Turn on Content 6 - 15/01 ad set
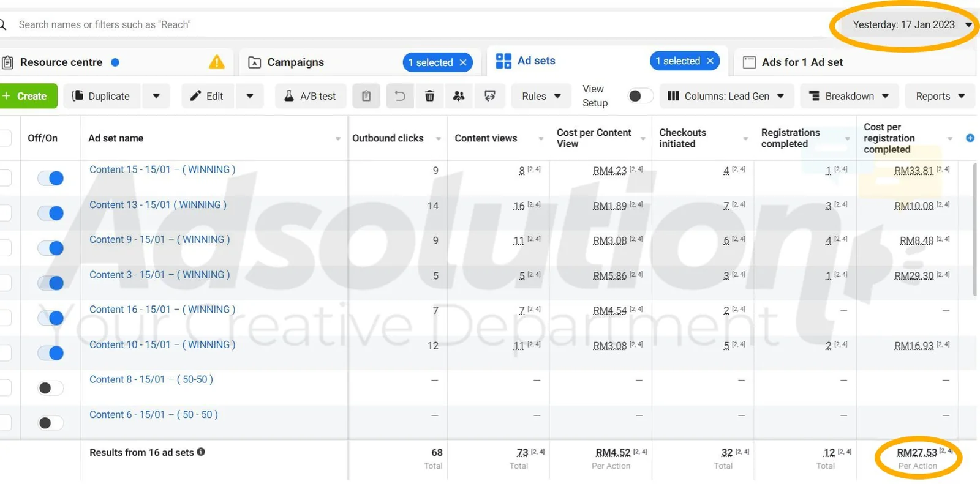 [x=51, y=423]
